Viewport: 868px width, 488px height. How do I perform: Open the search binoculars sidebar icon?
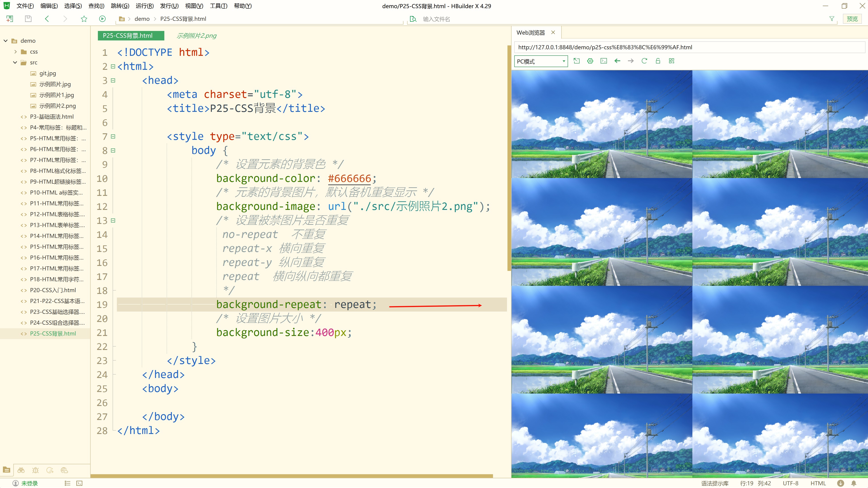(21, 470)
